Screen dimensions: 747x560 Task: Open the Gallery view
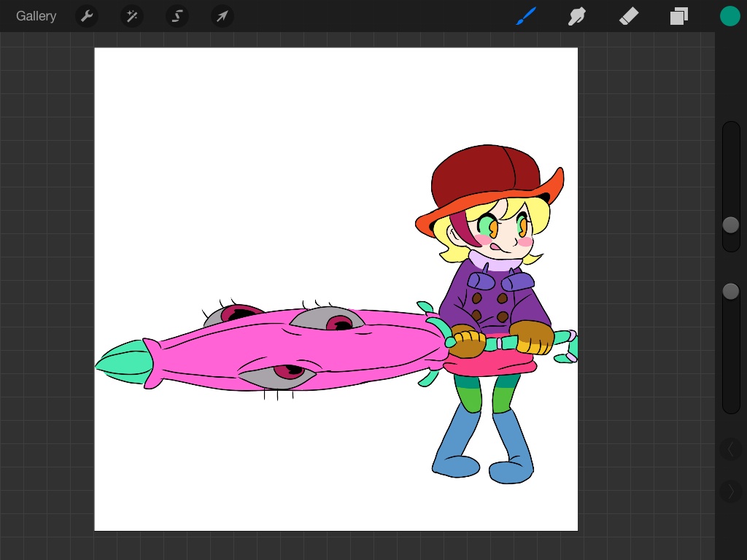tap(36, 16)
